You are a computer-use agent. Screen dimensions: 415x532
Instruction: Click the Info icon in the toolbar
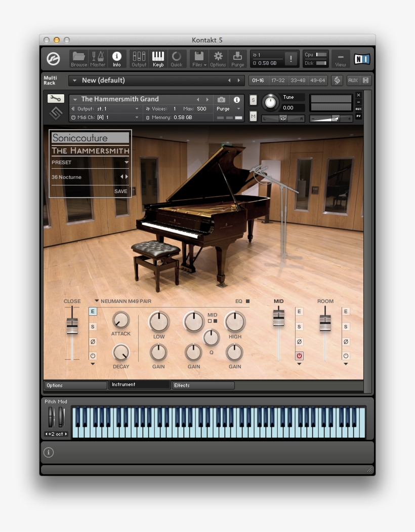[118, 58]
